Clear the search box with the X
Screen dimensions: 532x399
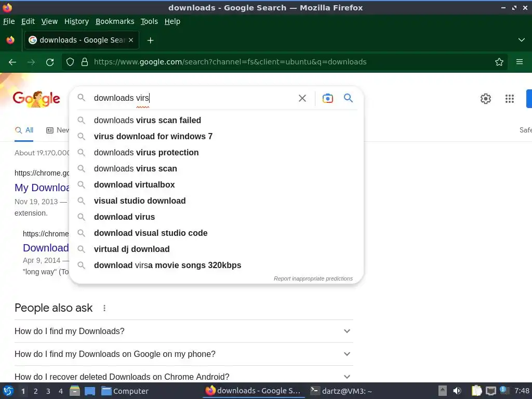point(302,98)
